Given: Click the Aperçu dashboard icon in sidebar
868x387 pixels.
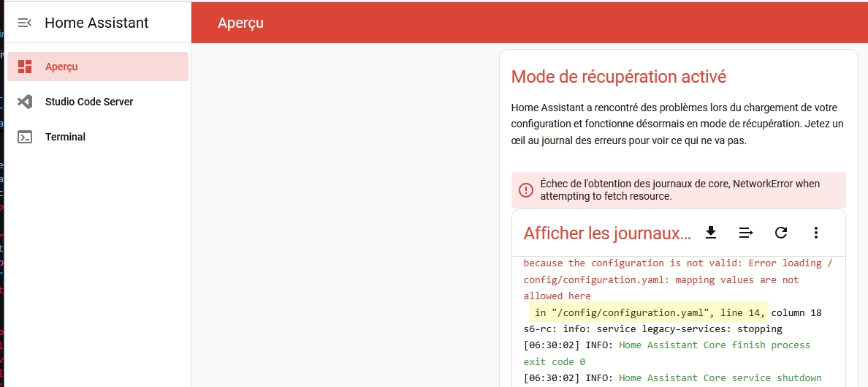Looking at the screenshot, I should [x=25, y=67].
